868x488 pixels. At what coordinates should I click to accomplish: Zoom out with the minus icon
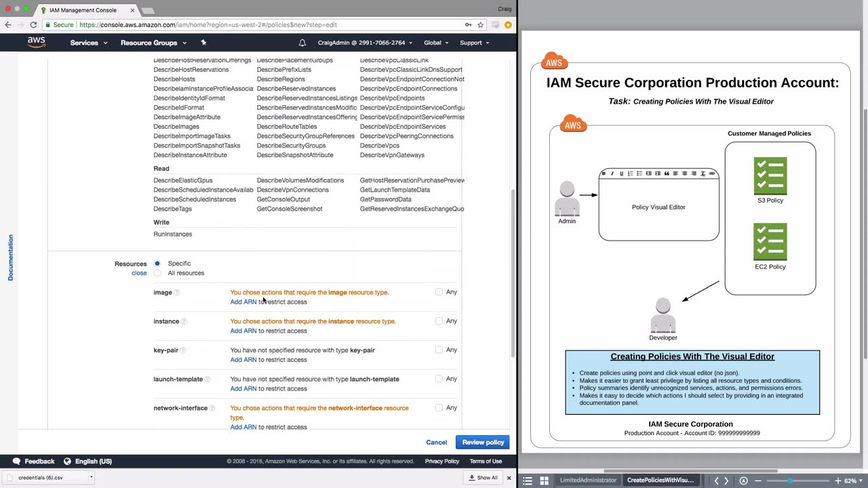[x=757, y=481]
